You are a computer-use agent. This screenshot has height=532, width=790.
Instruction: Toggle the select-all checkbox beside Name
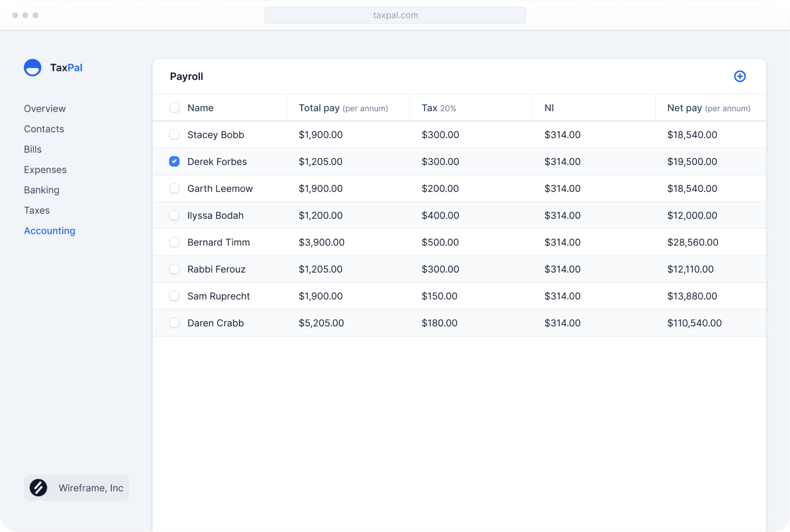[174, 108]
